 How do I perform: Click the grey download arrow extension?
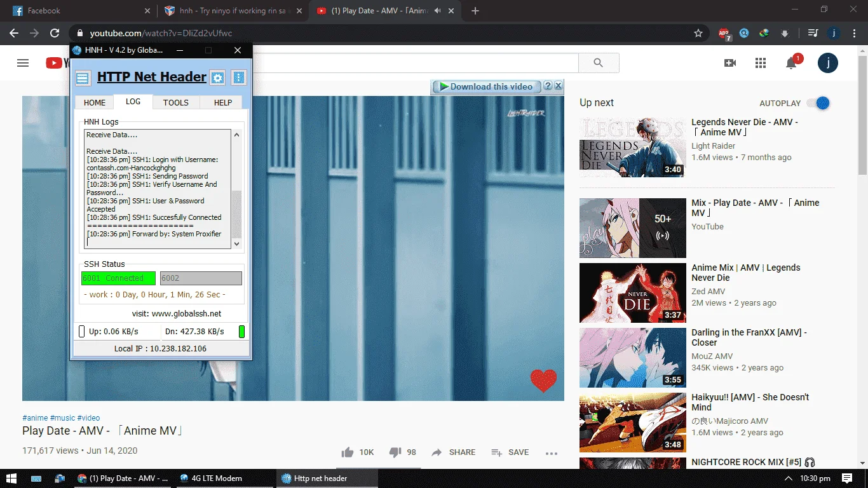785,33
